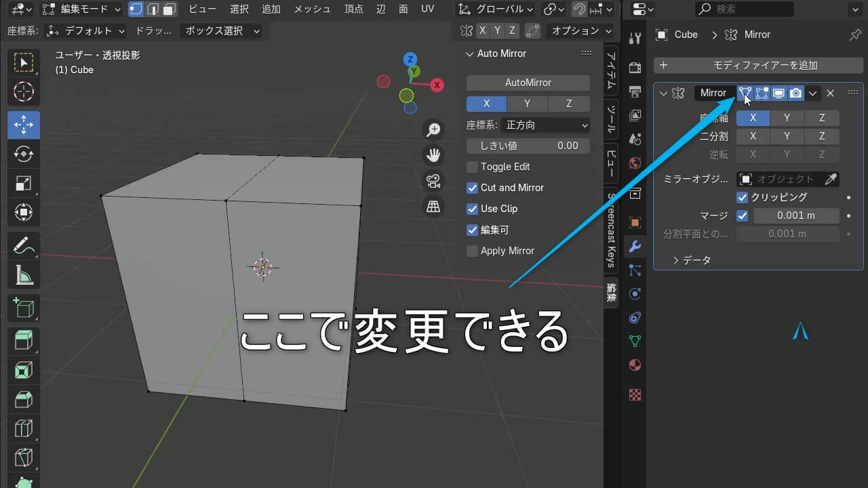Collapse the Mirror modifier panel
Screen dimensions: 868x488
(x=663, y=93)
